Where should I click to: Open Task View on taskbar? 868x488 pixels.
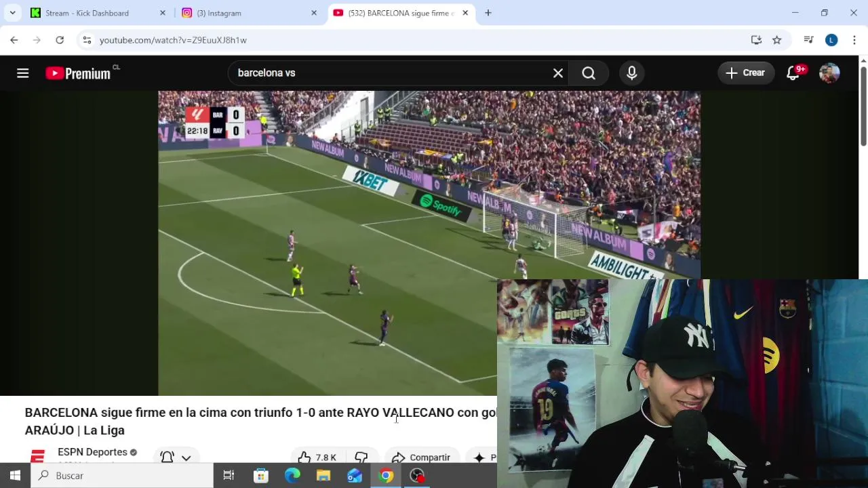(x=229, y=476)
